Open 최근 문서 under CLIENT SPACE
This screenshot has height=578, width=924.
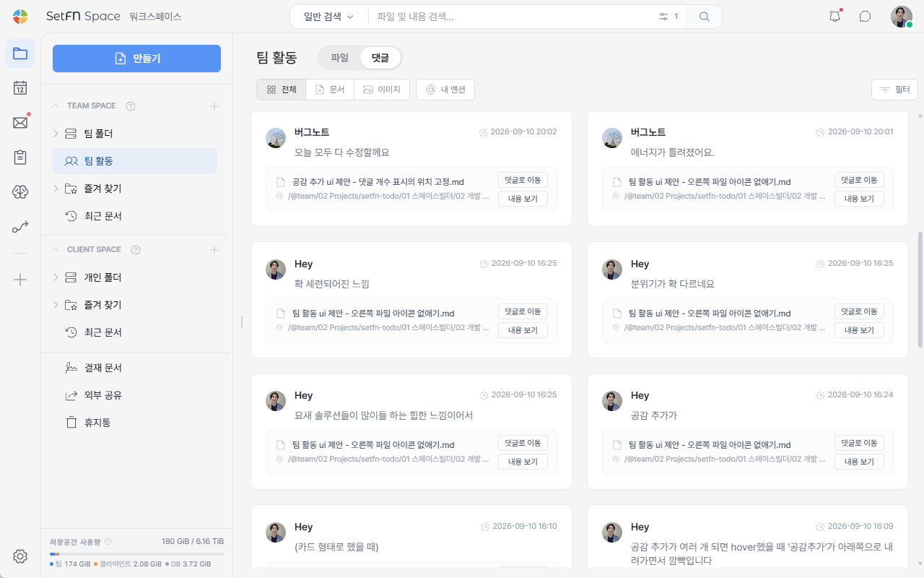135,332
